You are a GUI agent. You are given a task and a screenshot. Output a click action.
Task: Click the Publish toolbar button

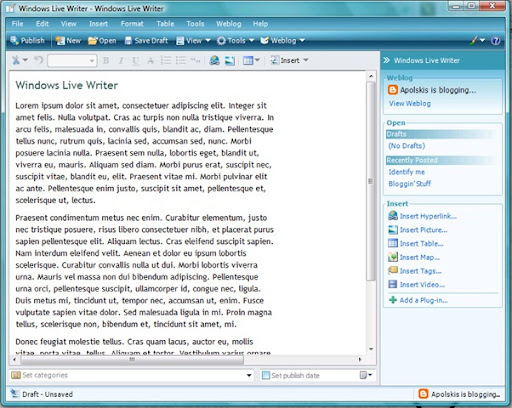(x=27, y=41)
